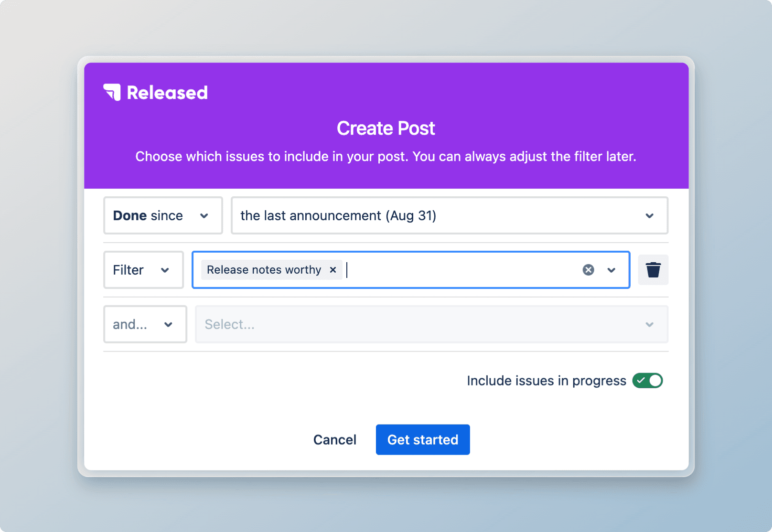Click the 'Create Post' heading
The height and width of the screenshot is (532, 772).
tap(386, 128)
